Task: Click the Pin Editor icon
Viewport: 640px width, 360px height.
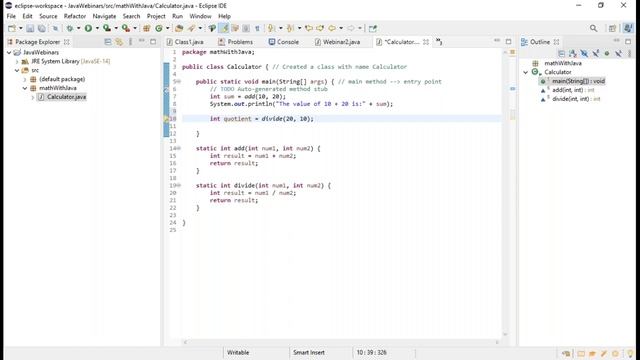Action: (x=372, y=28)
